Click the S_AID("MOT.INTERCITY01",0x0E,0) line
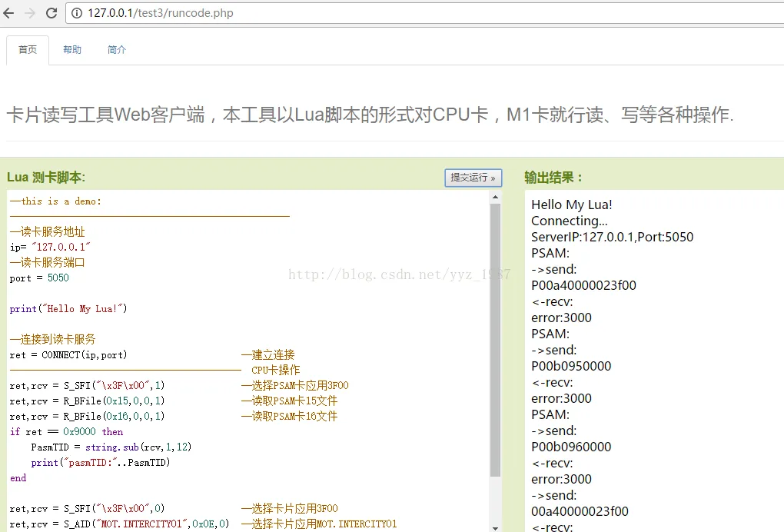Viewport: 784px width, 532px height. click(119, 524)
